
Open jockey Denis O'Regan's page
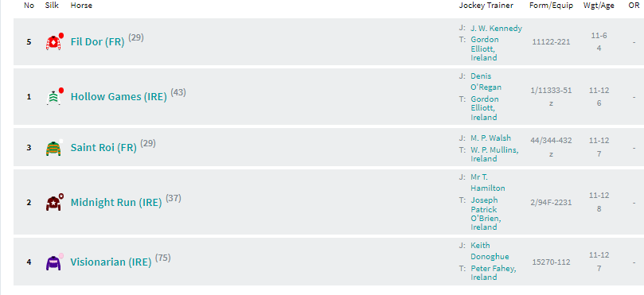coord(486,82)
